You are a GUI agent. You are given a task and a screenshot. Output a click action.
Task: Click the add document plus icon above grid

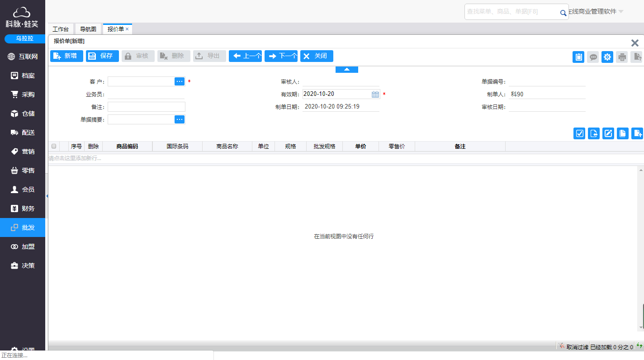pos(637,133)
